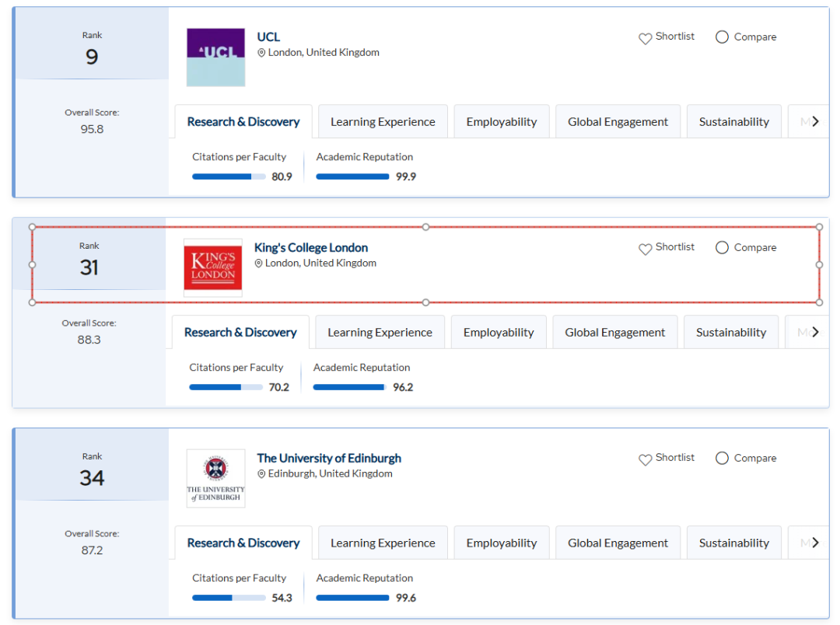This screenshot has height=625, width=840.
Task: Open the UCL logo thumbnail
Action: [x=216, y=58]
